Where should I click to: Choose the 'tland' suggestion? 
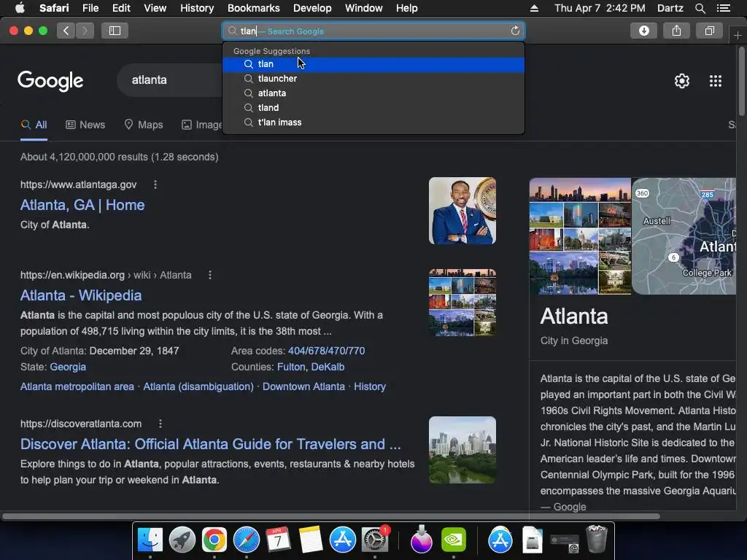(373, 108)
